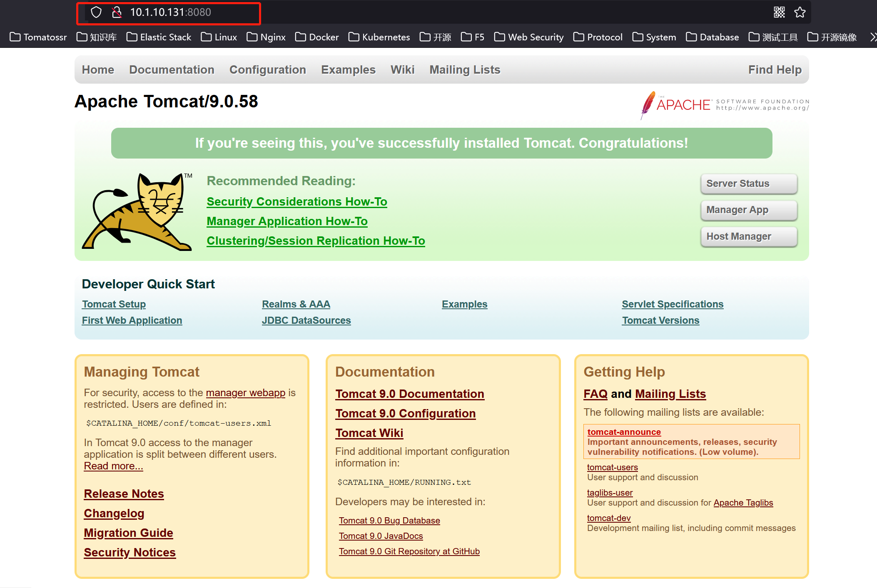This screenshot has width=877, height=588.
Task: Open Examples in the top navigation bar
Action: tap(348, 69)
